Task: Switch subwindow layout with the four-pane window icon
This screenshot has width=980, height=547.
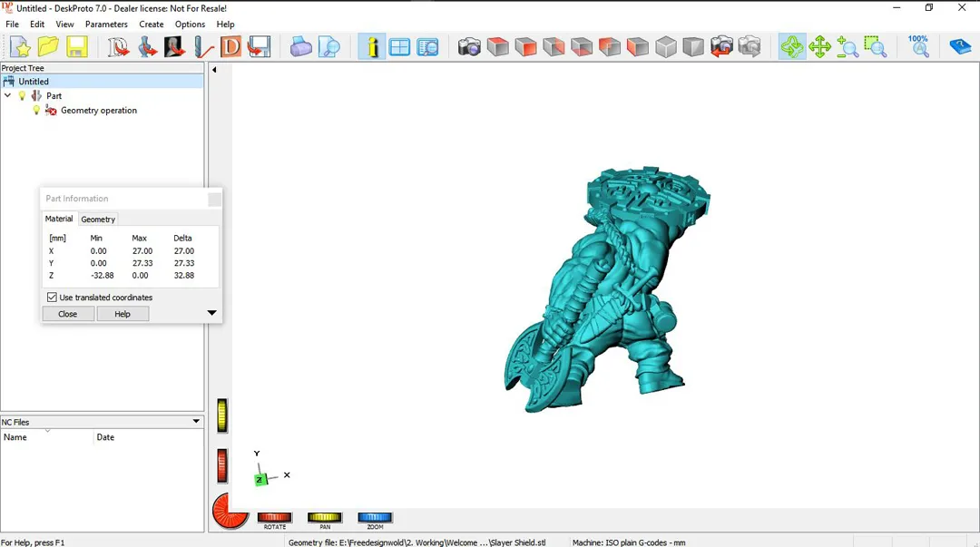Action: point(399,47)
